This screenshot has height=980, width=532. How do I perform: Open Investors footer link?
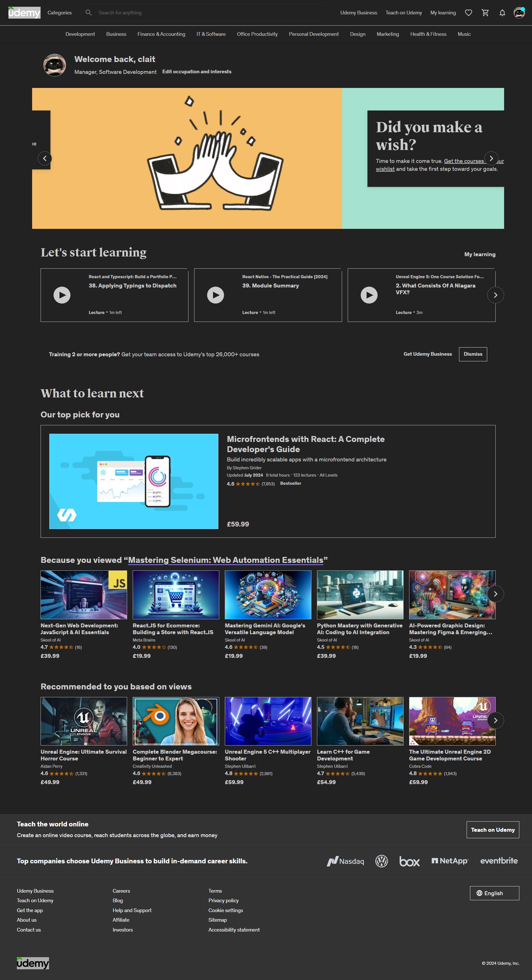[x=123, y=929]
